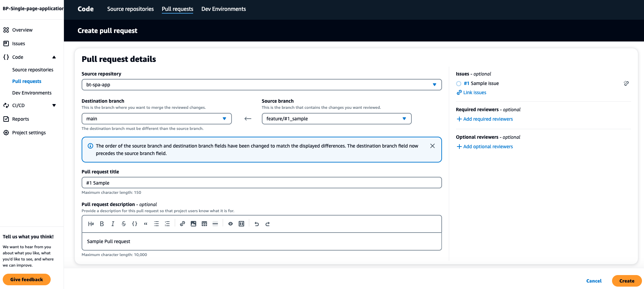Apply strikethrough formatting
Screen dimensions: 644x289
[x=123, y=224]
